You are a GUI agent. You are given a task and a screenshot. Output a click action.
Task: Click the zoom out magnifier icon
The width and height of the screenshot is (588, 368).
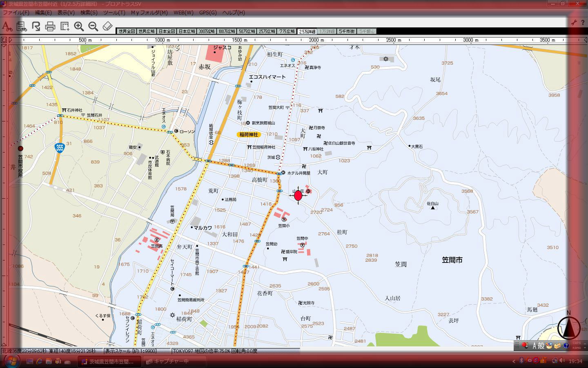click(x=93, y=27)
